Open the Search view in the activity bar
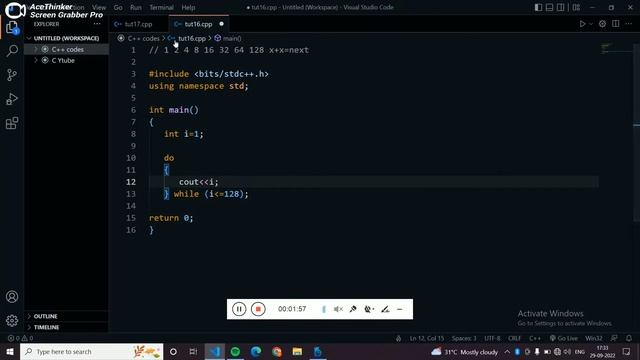 [12, 51]
